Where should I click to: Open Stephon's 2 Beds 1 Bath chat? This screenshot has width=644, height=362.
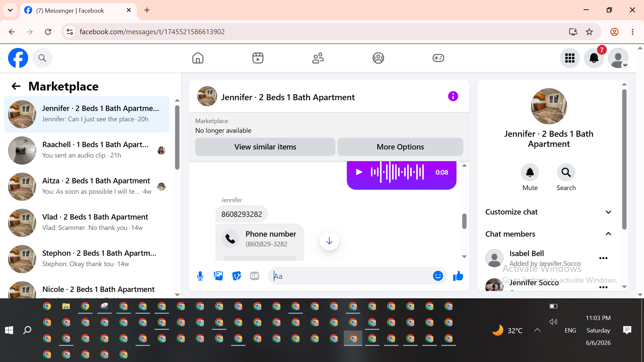click(87, 259)
